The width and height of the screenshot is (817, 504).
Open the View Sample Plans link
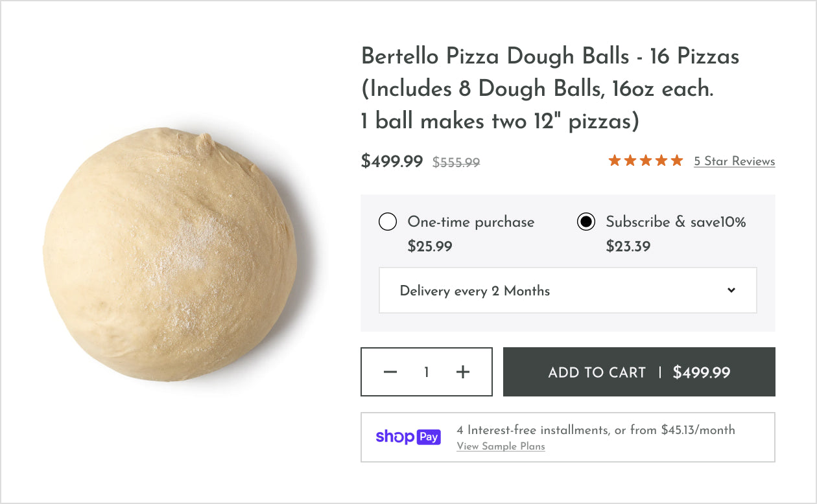click(501, 446)
